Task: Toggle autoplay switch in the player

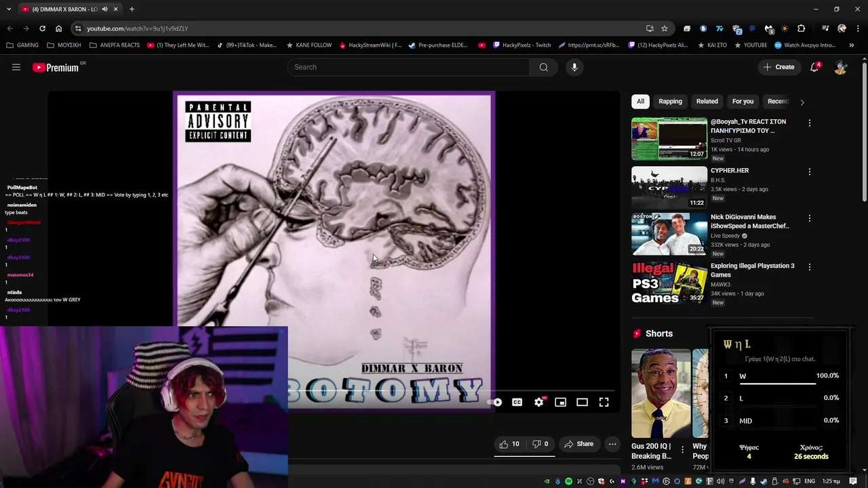Action: click(x=495, y=403)
